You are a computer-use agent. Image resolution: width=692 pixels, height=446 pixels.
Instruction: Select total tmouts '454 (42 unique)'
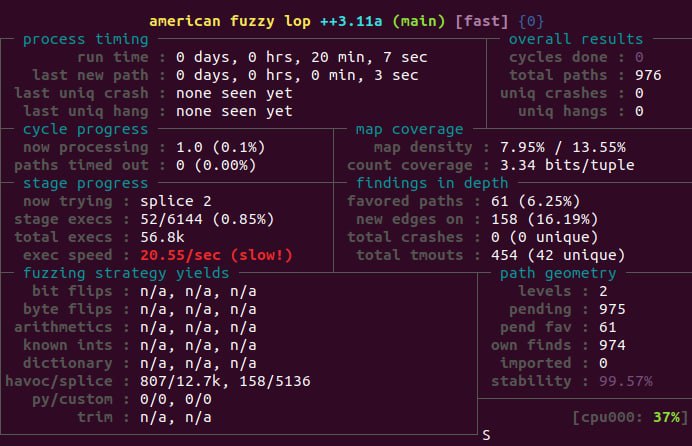(558, 255)
